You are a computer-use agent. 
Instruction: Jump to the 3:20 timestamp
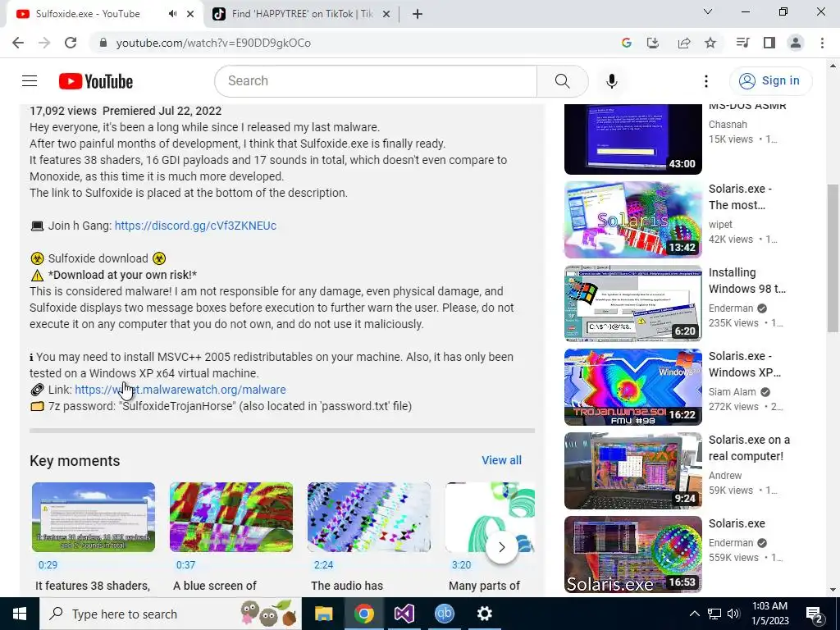(x=461, y=564)
